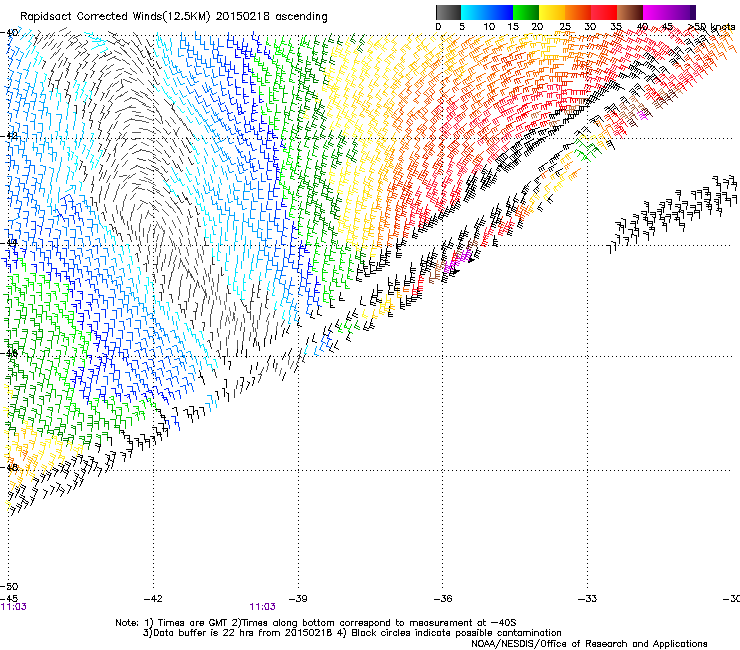Screen dimensions: 740x650
Task: Click the magenta wind barbs near -36 longitude
Action: pos(457,261)
